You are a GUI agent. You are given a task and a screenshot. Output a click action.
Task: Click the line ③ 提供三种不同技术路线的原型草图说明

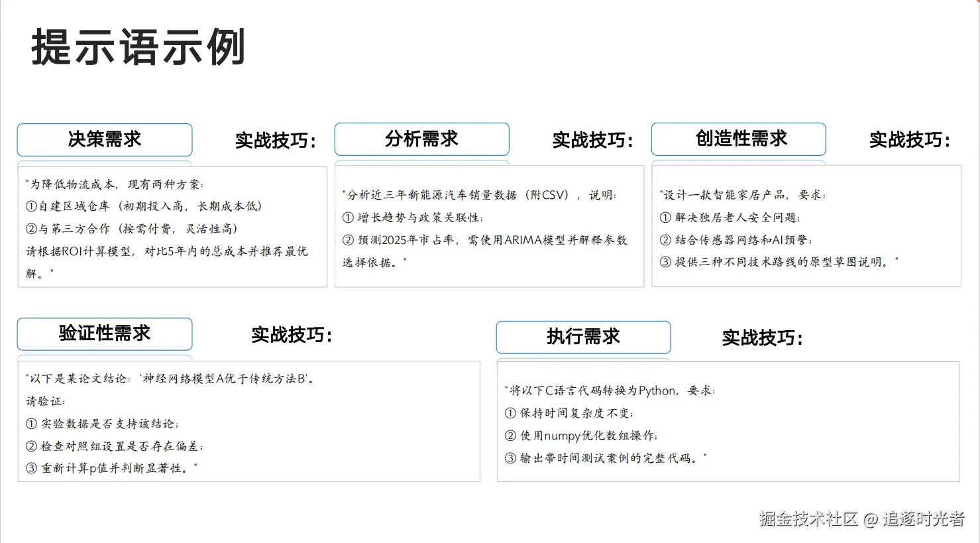coord(779,262)
